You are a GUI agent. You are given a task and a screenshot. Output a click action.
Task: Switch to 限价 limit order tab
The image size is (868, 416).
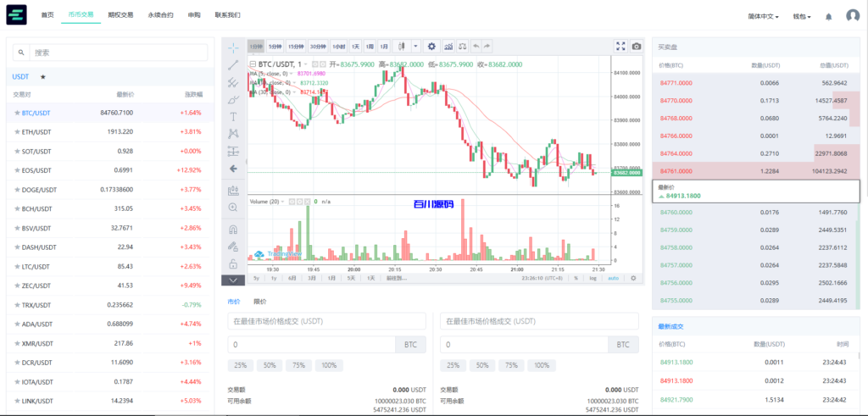[x=260, y=302]
